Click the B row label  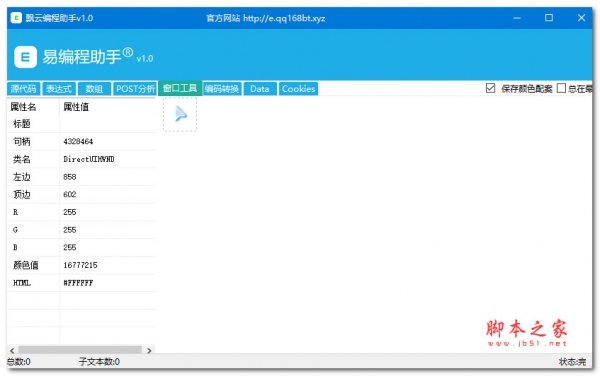pyautogui.click(x=15, y=247)
